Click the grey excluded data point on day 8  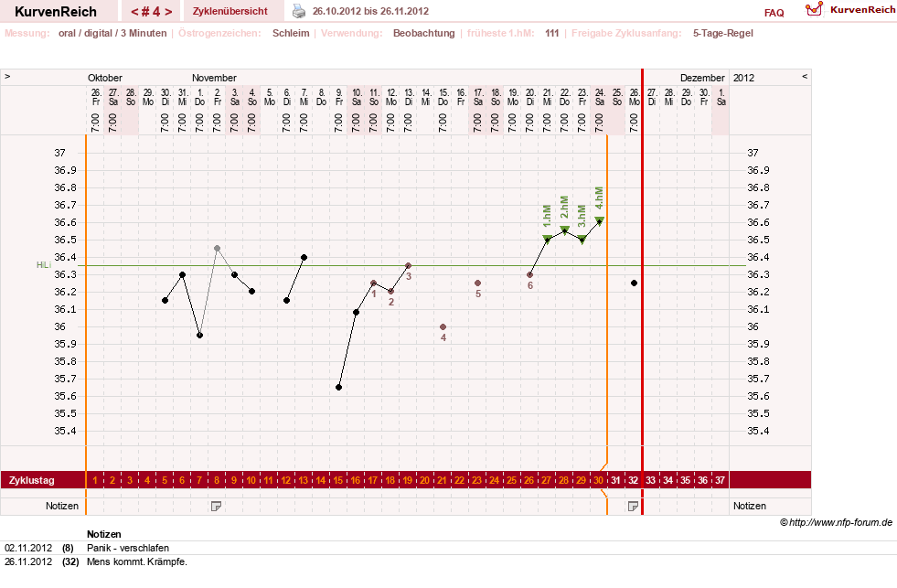(217, 248)
